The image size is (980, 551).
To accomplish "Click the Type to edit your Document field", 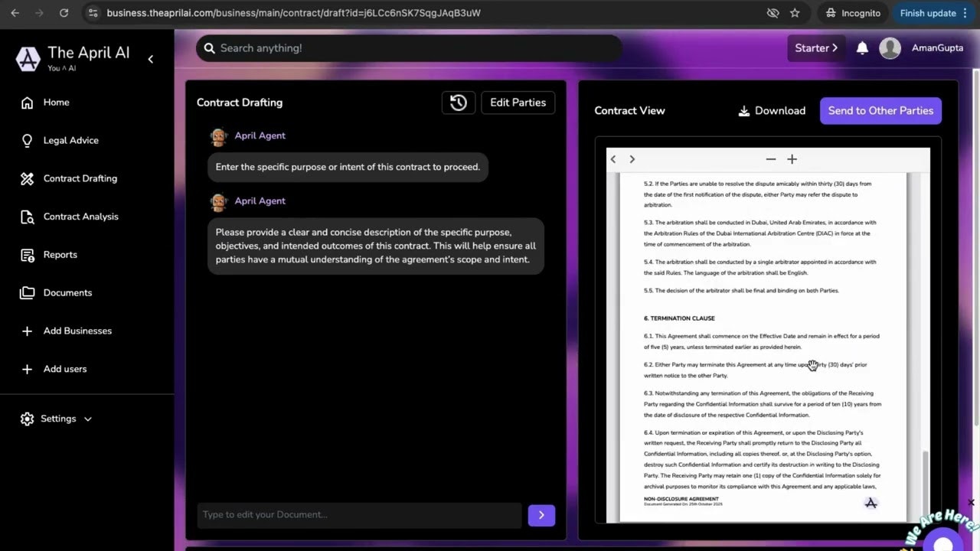I will point(359,515).
